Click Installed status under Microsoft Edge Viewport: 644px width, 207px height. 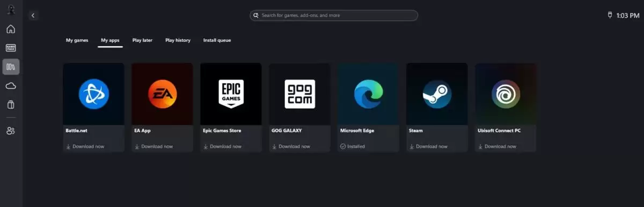coord(353,146)
